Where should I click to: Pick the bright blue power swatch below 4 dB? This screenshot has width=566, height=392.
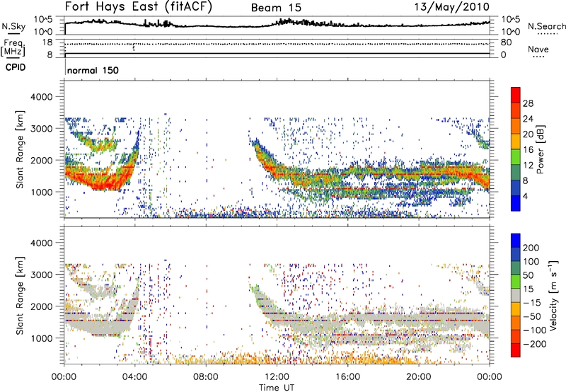[x=516, y=203]
